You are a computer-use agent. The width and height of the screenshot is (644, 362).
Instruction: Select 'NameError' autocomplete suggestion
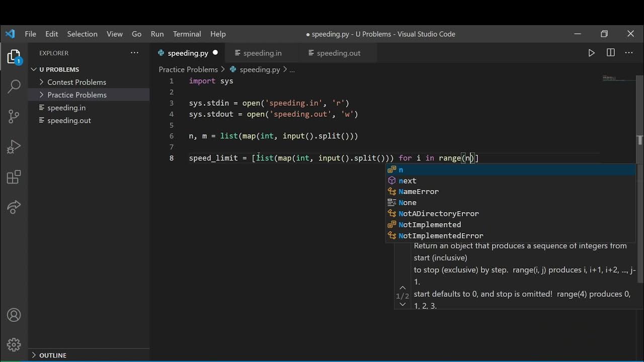point(511,192)
